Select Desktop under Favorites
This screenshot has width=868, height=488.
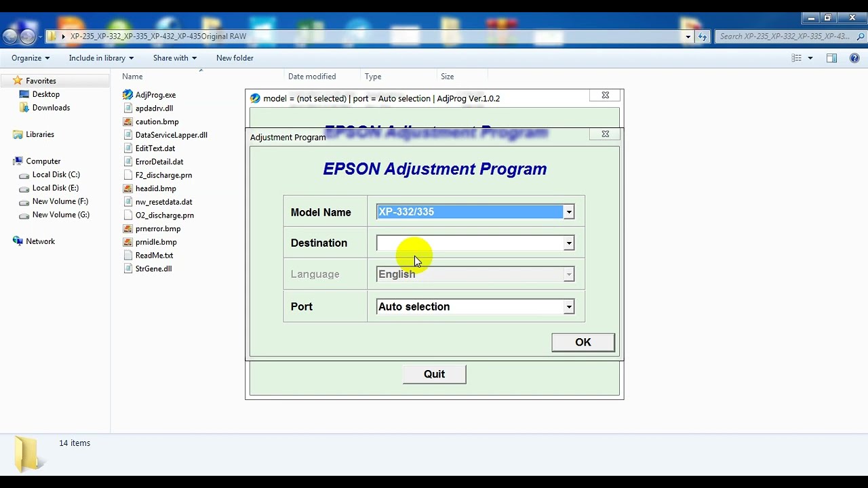[x=45, y=94]
